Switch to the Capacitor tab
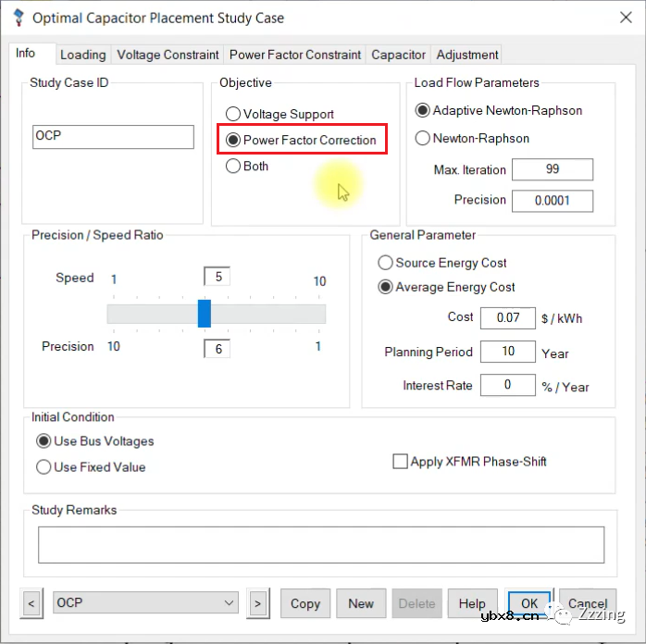Viewport: 646px width, 644px height. click(398, 55)
